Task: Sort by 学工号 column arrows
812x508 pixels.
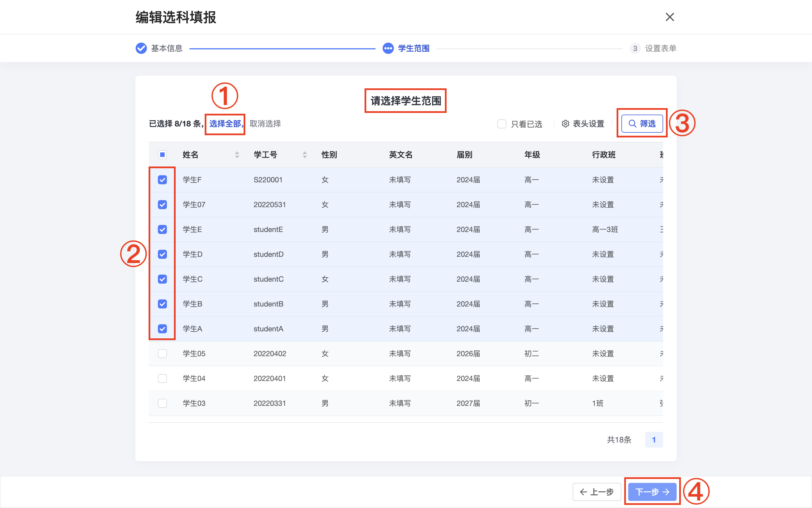Action: [304, 155]
